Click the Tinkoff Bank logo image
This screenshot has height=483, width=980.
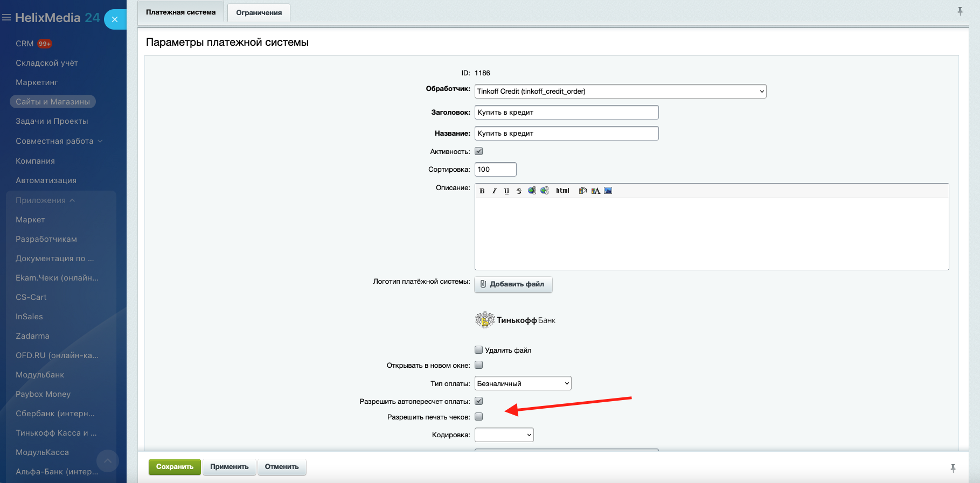click(x=515, y=320)
